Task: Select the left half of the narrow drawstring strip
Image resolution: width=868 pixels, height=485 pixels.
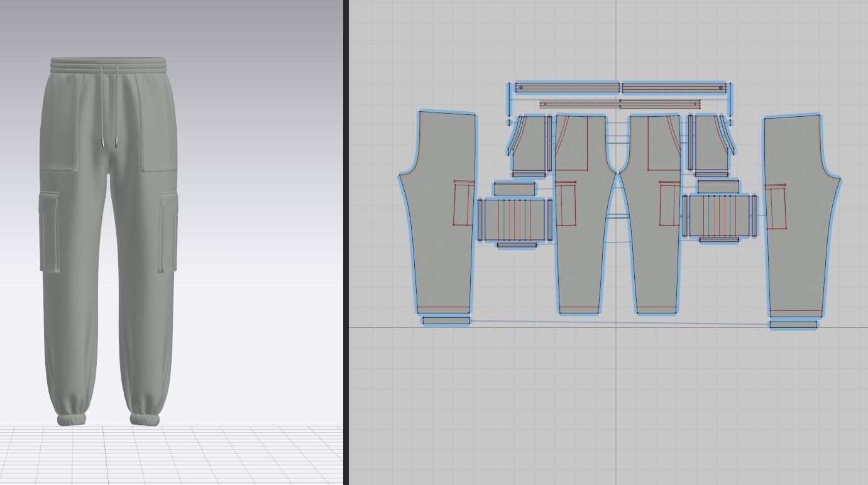Action: (580, 104)
